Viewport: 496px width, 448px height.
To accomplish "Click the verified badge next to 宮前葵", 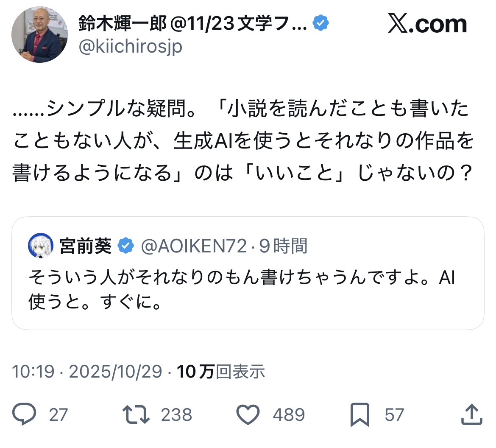I will pos(125,246).
